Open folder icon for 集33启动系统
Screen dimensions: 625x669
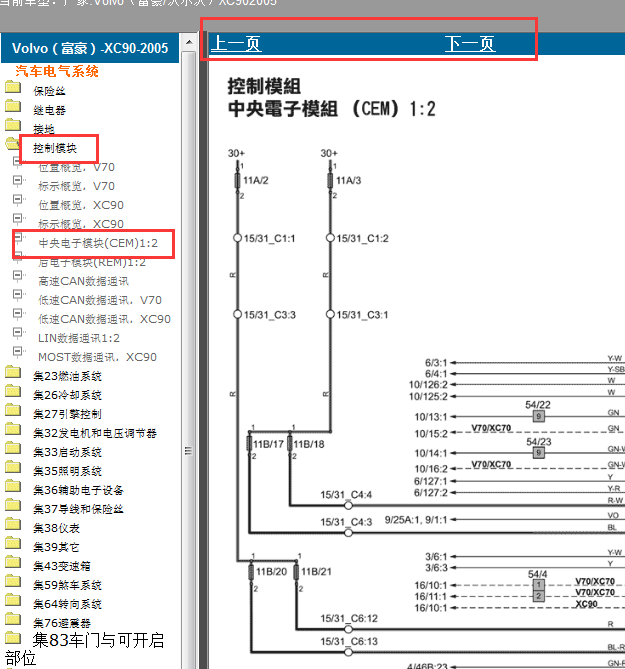point(13,448)
